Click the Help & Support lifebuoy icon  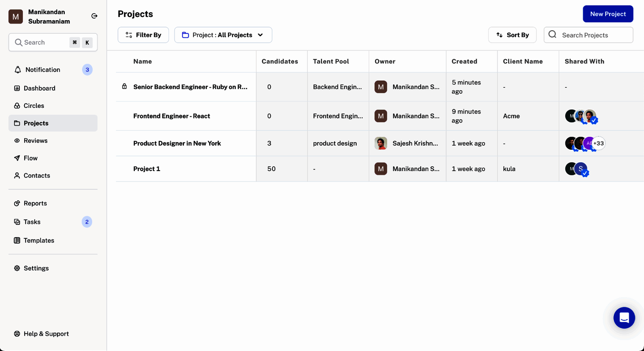click(x=17, y=334)
